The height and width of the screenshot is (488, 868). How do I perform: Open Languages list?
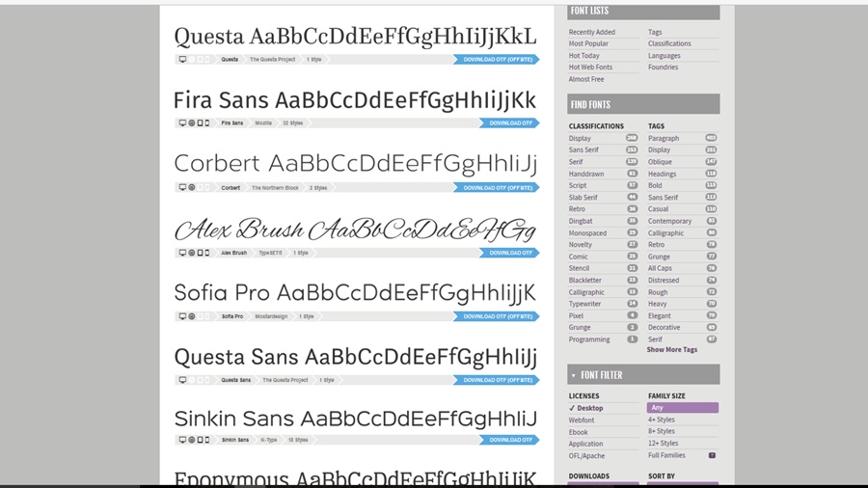(x=665, y=56)
